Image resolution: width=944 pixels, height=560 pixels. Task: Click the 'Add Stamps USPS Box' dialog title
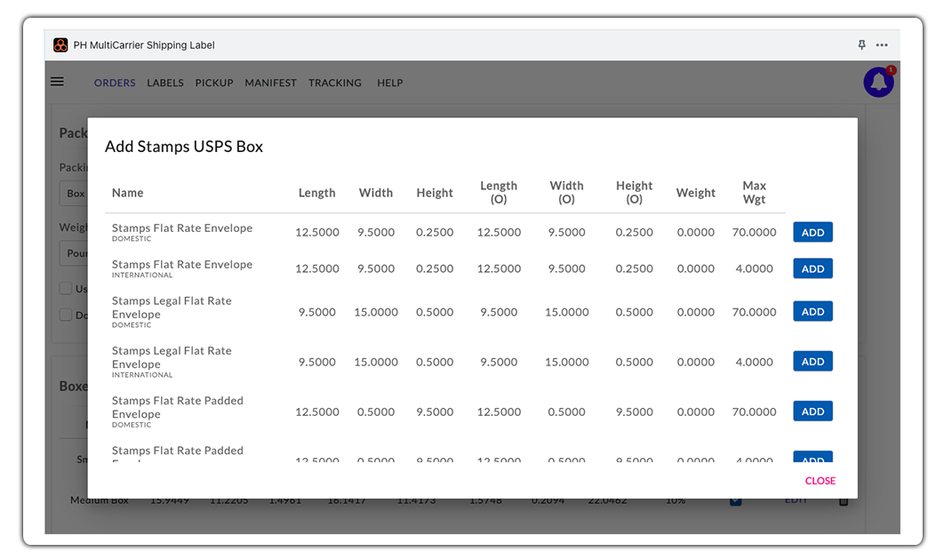tap(184, 147)
